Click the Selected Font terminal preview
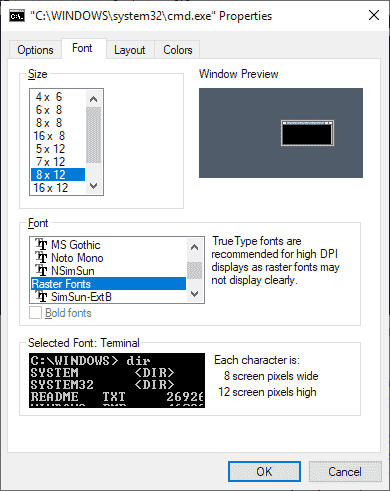This screenshot has height=491, width=390. click(117, 380)
